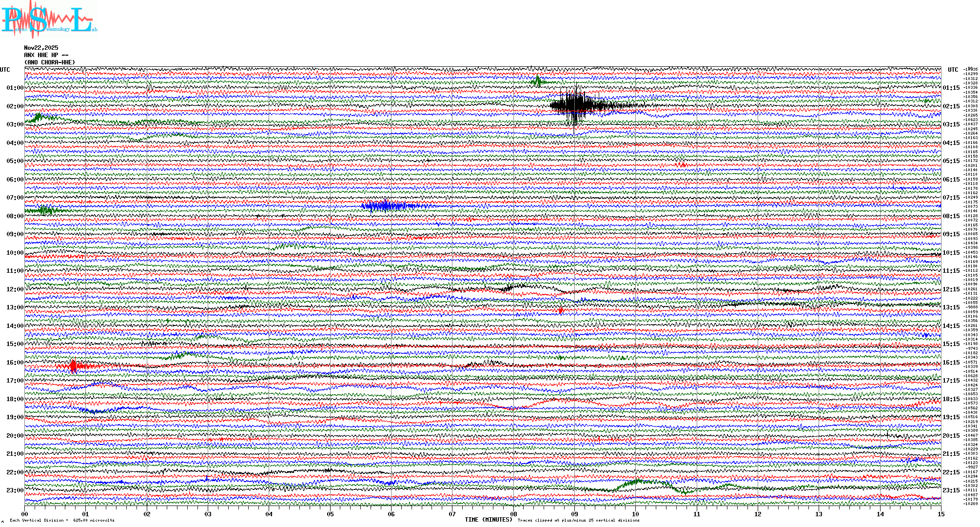Click the Traces clipped footer note
This screenshot has width=980, height=527.
pos(578,520)
